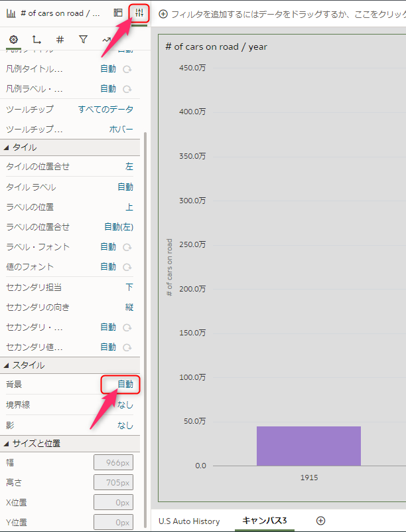Image resolution: width=406 pixels, height=532 pixels.
Task: Click 凡例タイトル font value 自動
Action: coord(108,69)
